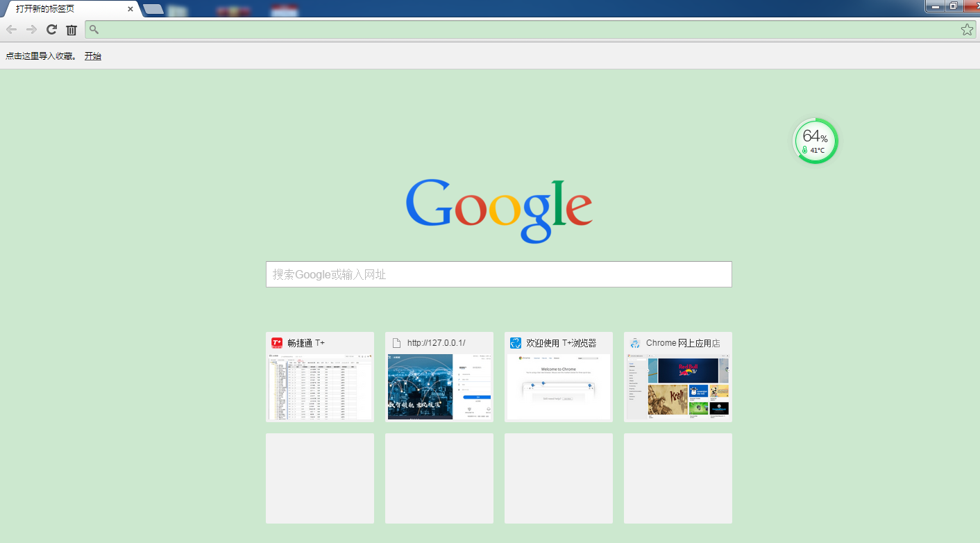
Task: Open the Chrome web store thumbnail
Action: pyautogui.click(x=678, y=387)
